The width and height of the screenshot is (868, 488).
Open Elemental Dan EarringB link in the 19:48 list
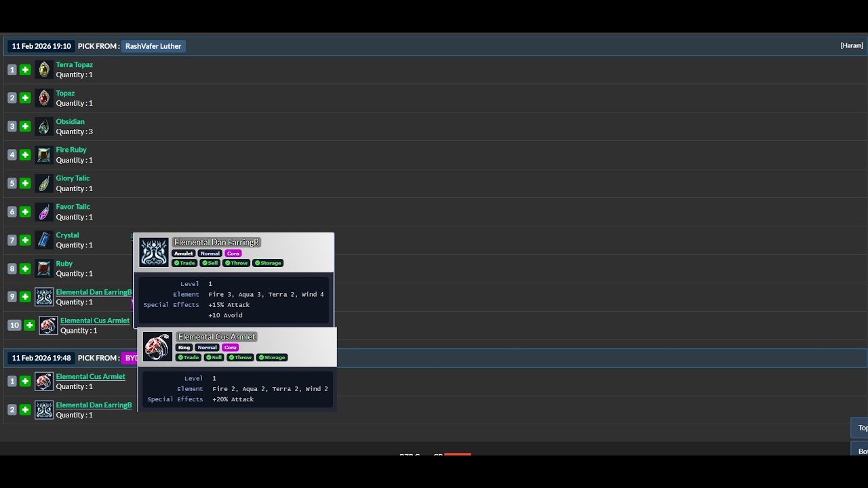tap(94, 405)
